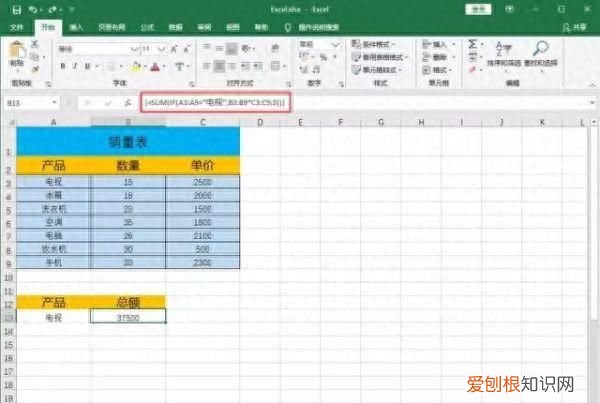
Task: Click inside the formula bar SUM formula
Action: [x=215, y=103]
